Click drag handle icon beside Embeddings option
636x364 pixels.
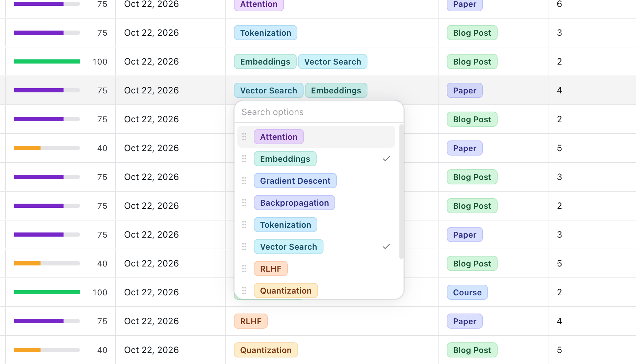click(244, 159)
